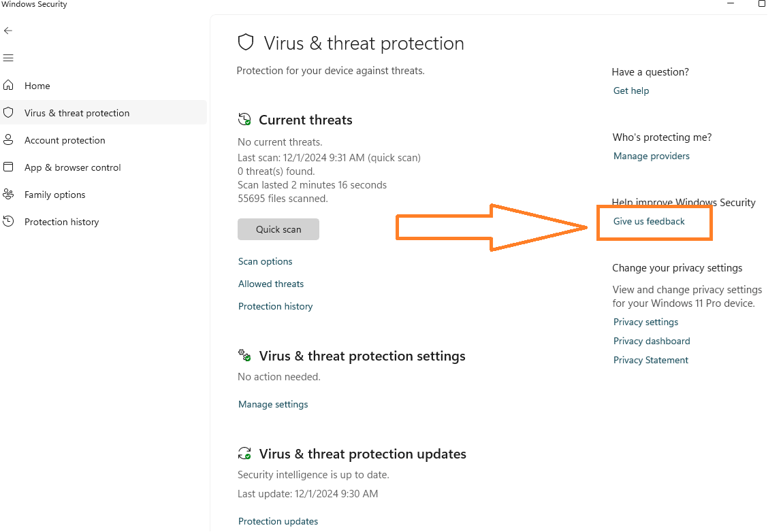The image size is (768, 532).
Task: Open Account protection from the sidebar
Action: [x=65, y=140]
